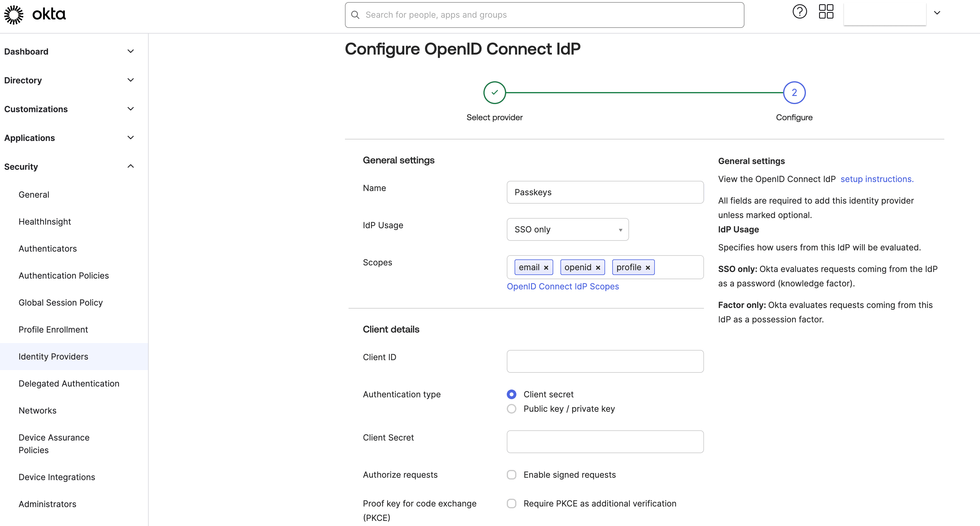Select the Client secret authentication type
This screenshot has width=980, height=526.
511,394
